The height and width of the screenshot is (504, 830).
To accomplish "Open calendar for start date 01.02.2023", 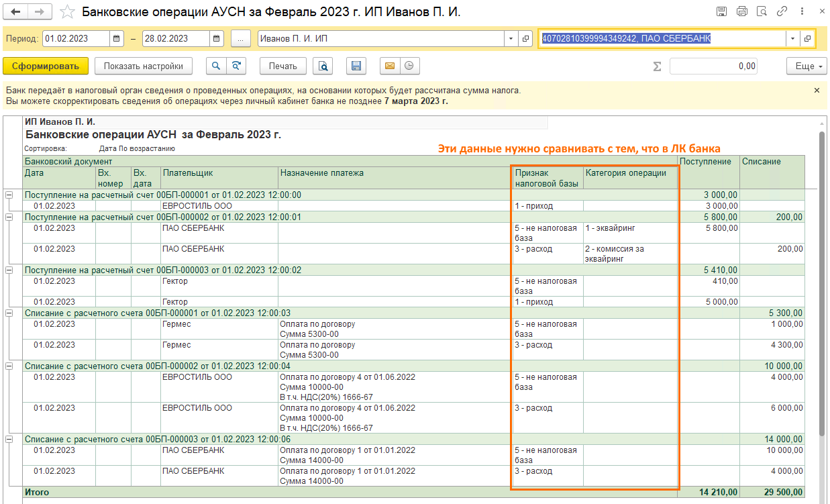I will click(117, 39).
